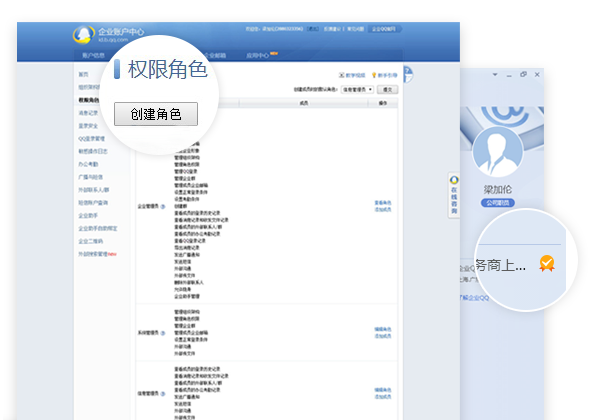Image resolution: width=592 pixels, height=420 pixels.
Task: Click info icon beside 信息管理员 role
Action: tap(163, 394)
